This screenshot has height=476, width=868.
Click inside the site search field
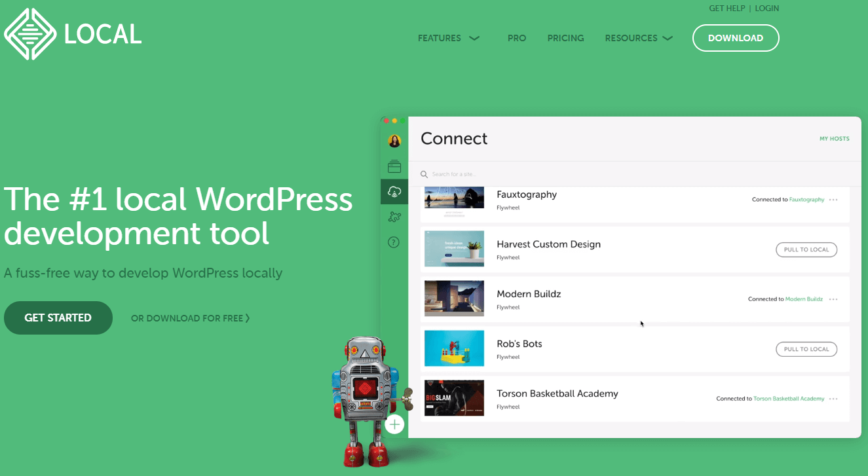click(472, 174)
